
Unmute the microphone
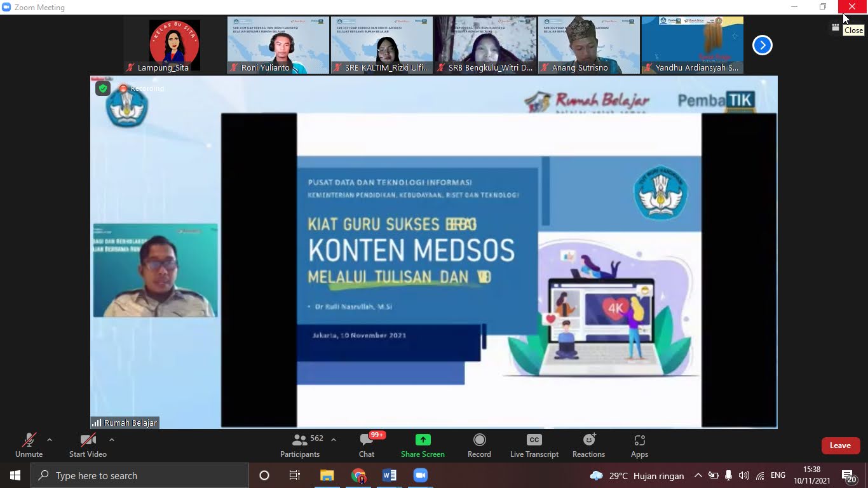[x=29, y=445]
